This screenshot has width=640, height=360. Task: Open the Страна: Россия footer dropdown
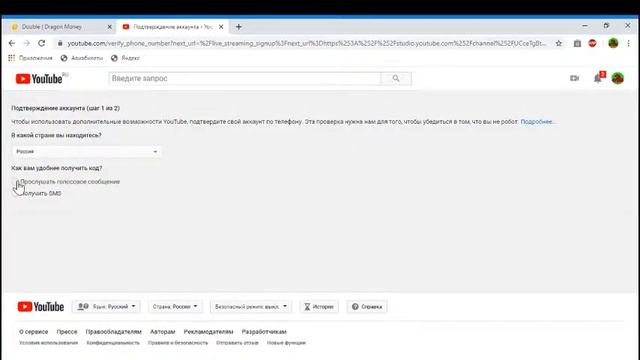[175, 307]
